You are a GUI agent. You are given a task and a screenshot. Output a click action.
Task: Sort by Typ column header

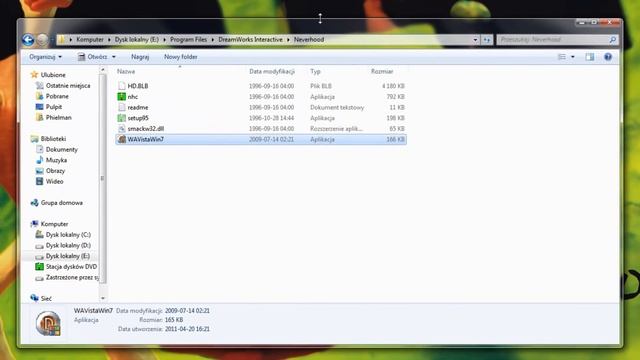315,71
